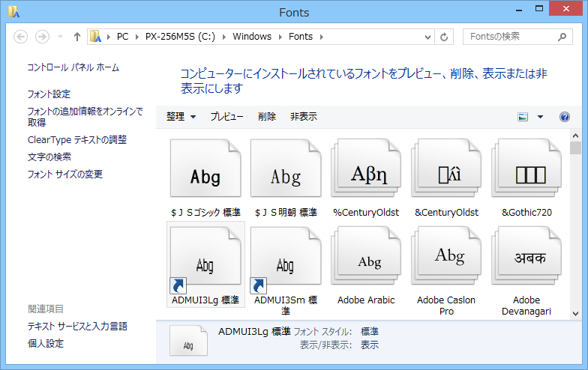The image size is (588, 370).
Task: Click Windows in the address path
Action: [252, 37]
